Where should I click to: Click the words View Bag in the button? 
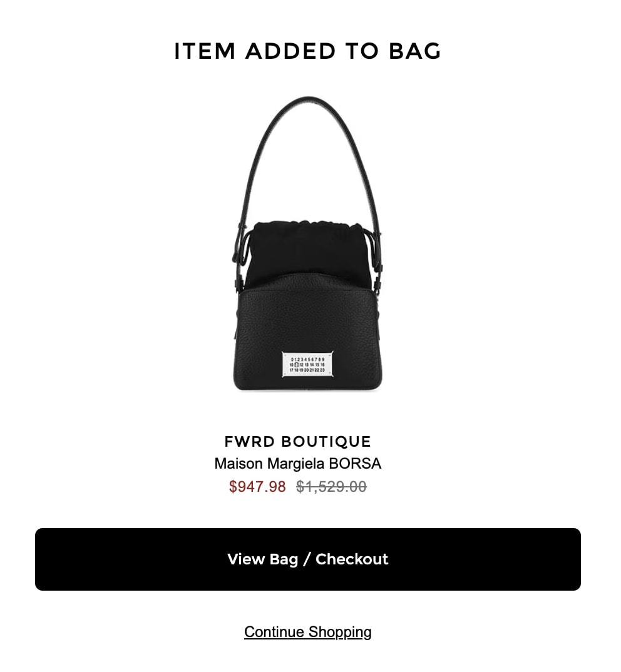coord(262,559)
